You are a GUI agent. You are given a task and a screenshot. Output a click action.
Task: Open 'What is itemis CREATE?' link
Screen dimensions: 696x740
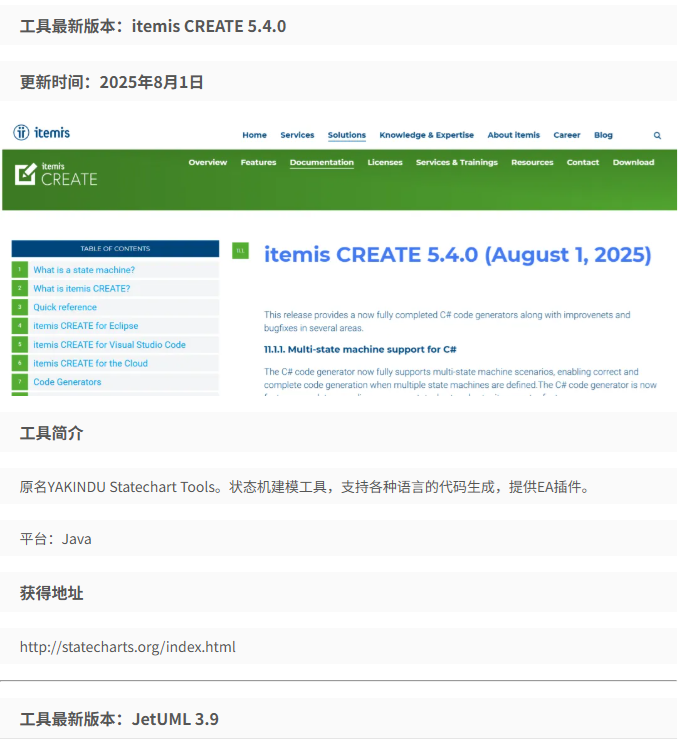pos(82,288)
